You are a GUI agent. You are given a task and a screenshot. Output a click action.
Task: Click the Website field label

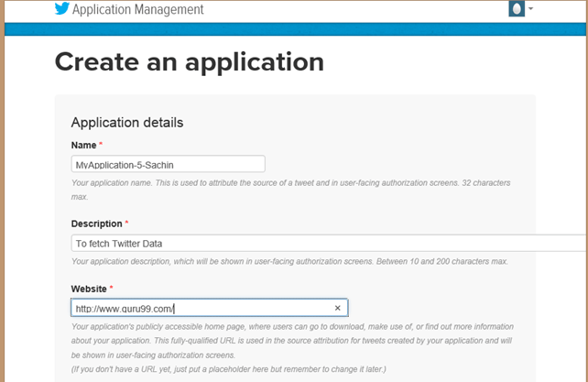[x=90, y=289]
